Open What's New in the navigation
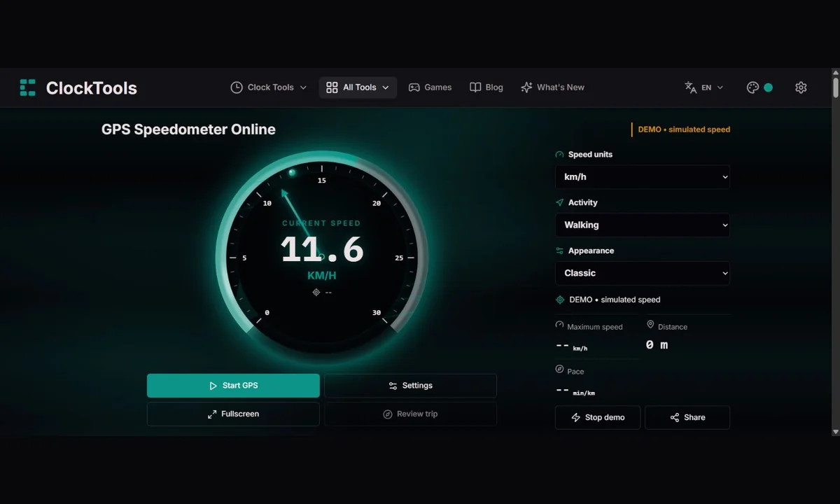The height and width of the screenshot is (504, 840). [x=553, y=87]
